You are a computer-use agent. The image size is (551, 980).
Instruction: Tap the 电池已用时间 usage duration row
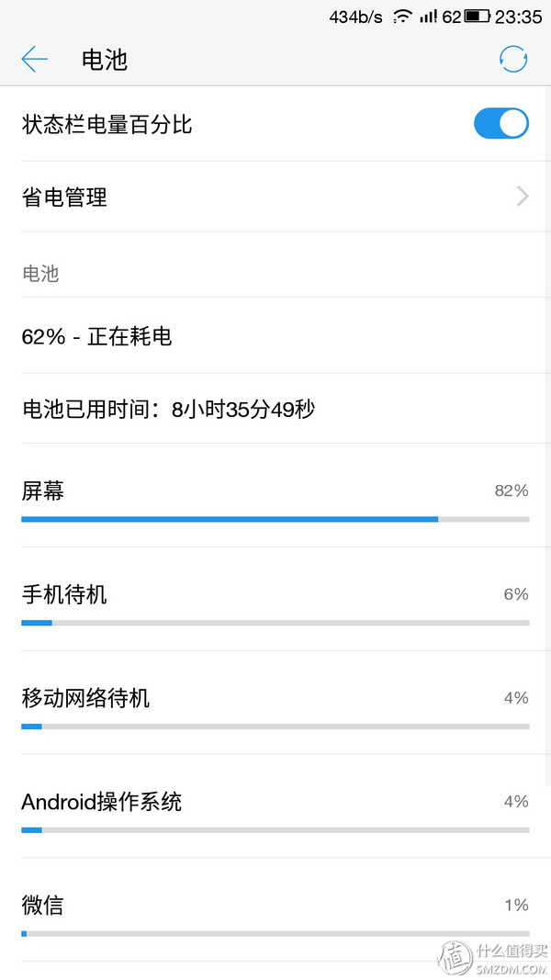click(275, 408)
